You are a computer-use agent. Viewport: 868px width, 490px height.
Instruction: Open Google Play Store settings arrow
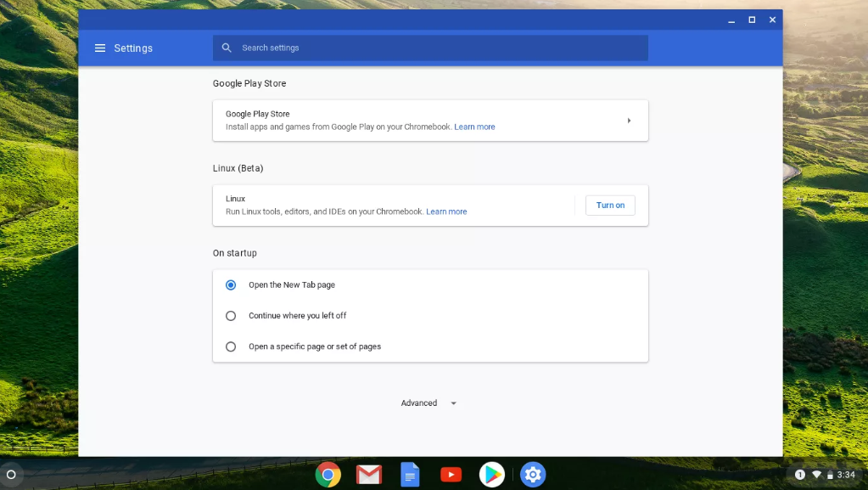point(629,121)
